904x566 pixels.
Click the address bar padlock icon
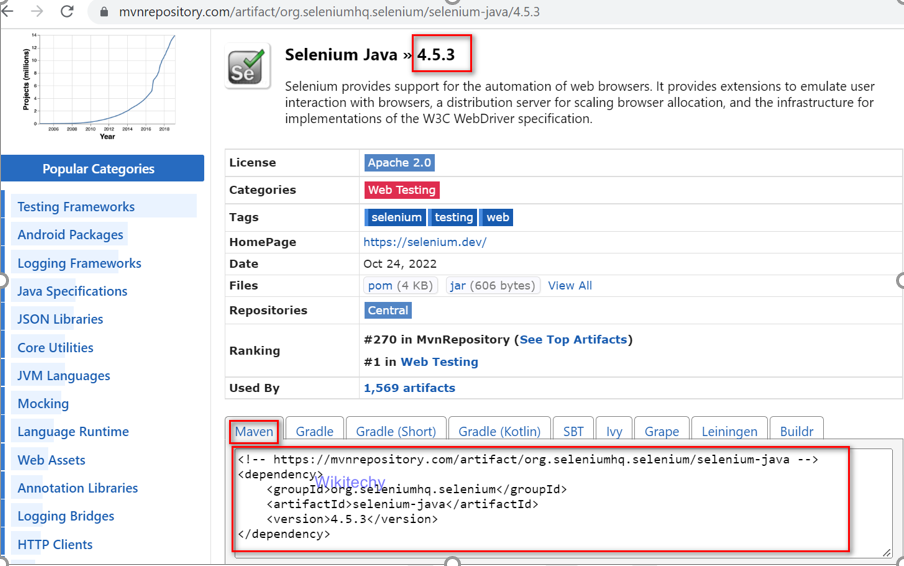(x=103, y=13)
